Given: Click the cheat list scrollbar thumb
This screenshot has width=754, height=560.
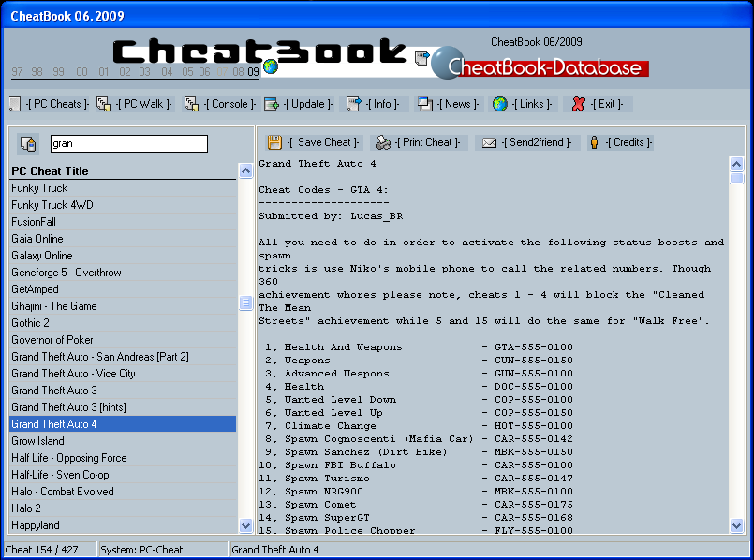Looking at the screenshot, I should [x=245, y=302].
